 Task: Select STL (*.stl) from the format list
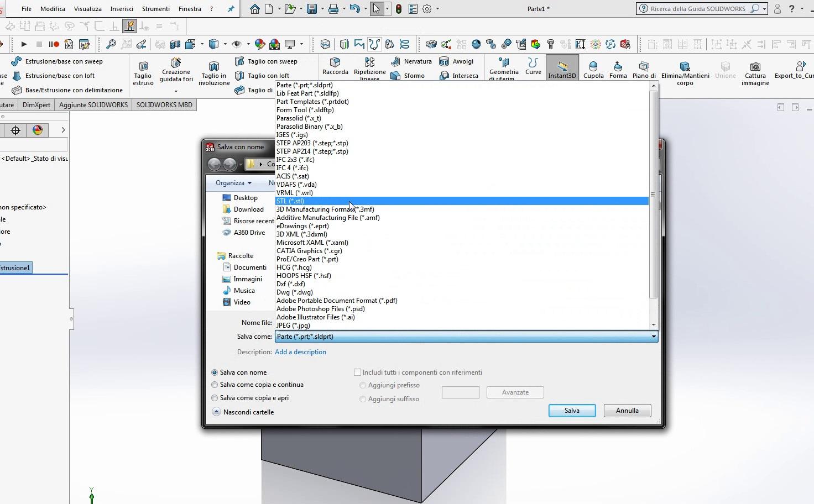[290, 201]
